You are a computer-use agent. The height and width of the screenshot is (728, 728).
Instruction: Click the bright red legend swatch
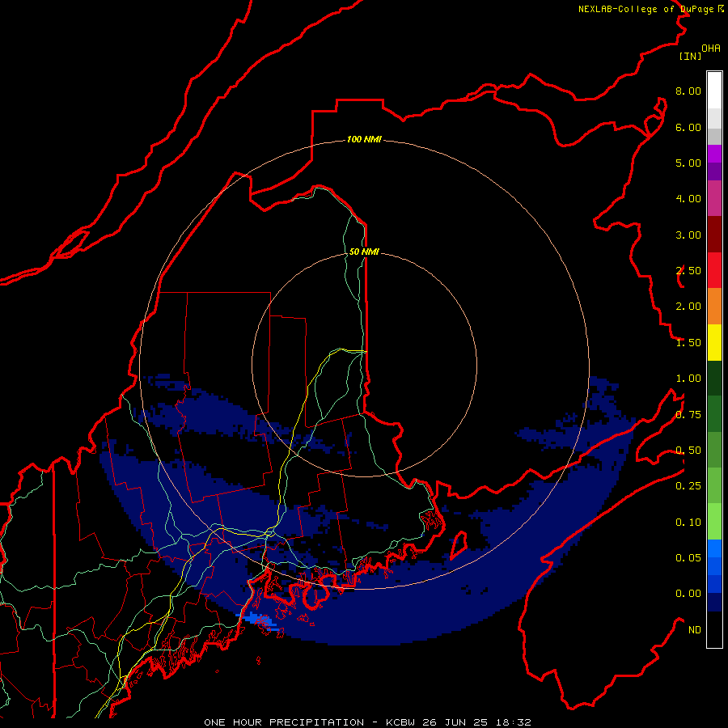(x=714, y=270)
